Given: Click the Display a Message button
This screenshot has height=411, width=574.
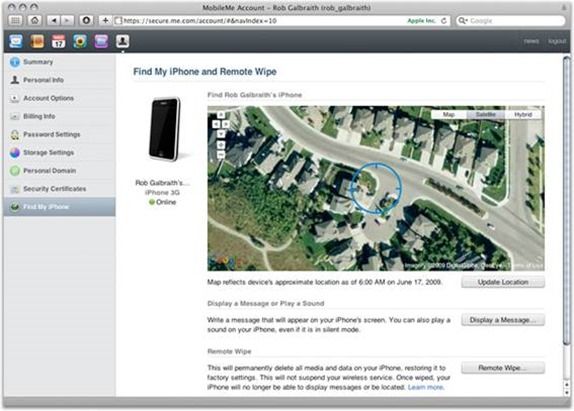Looking at the screenshot, I should point(503,320).
